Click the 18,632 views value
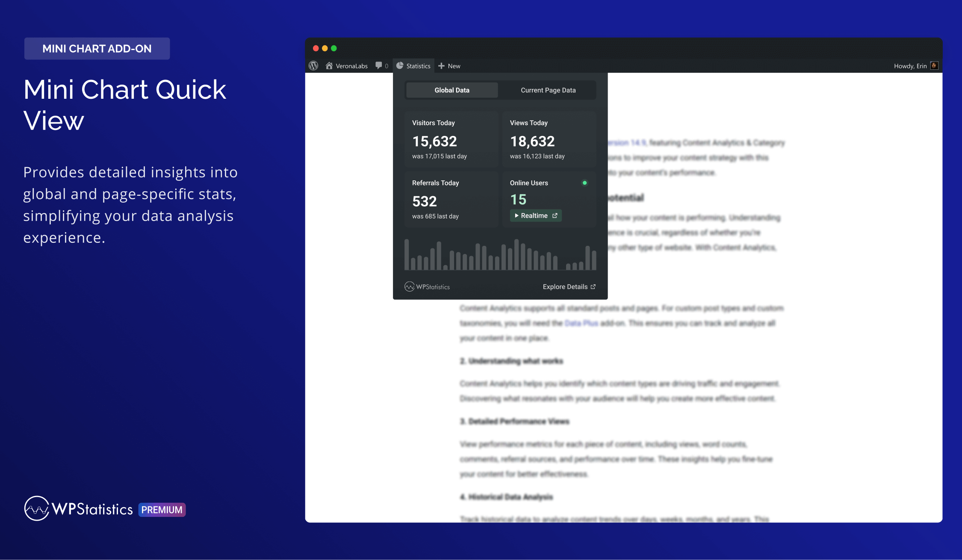Image resolution: width=962 pixels, height=560 pixels. pyautogui.click(x=532, y=141)
